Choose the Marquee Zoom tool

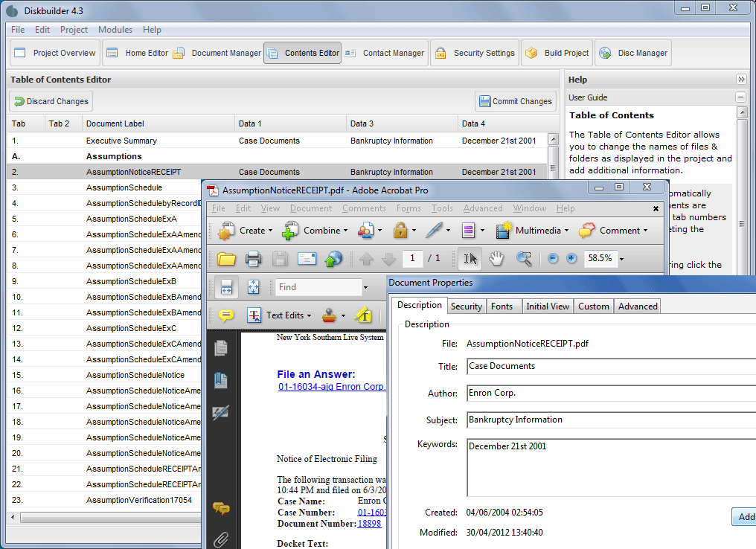(524, 259)
